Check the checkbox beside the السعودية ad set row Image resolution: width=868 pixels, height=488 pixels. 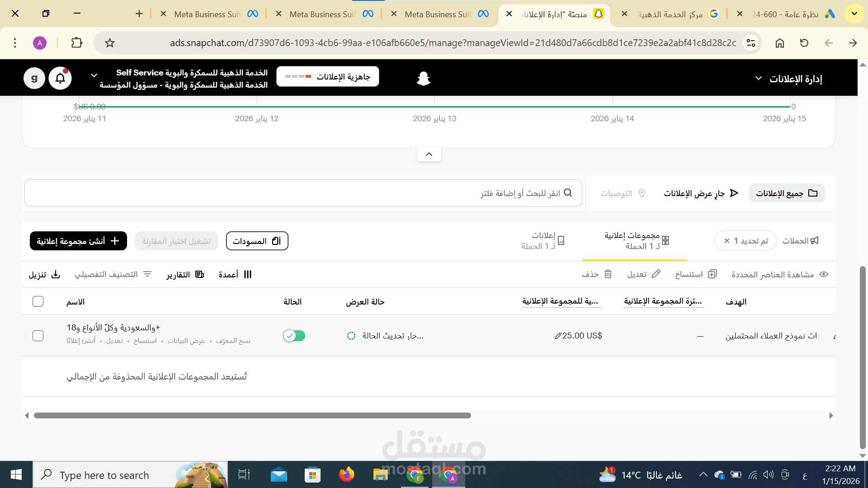pos(38,335)
